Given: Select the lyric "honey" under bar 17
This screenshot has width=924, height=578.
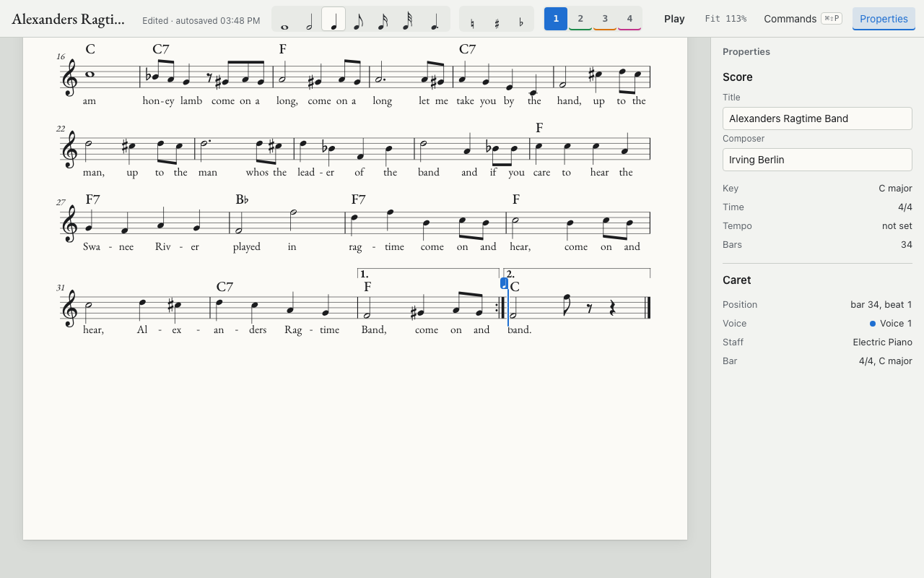Looking at the screenshot, I should (x=158, y=100).
